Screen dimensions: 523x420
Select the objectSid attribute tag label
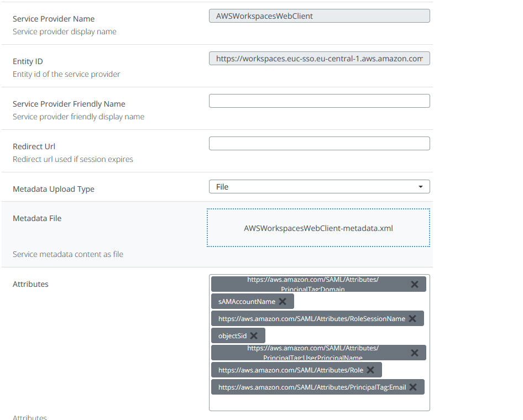coord(232,335)
